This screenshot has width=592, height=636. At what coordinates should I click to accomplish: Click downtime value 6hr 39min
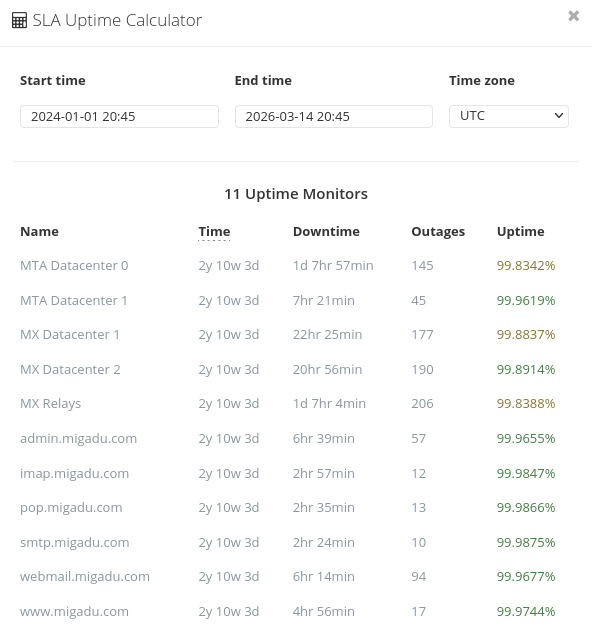pos(324,438)
